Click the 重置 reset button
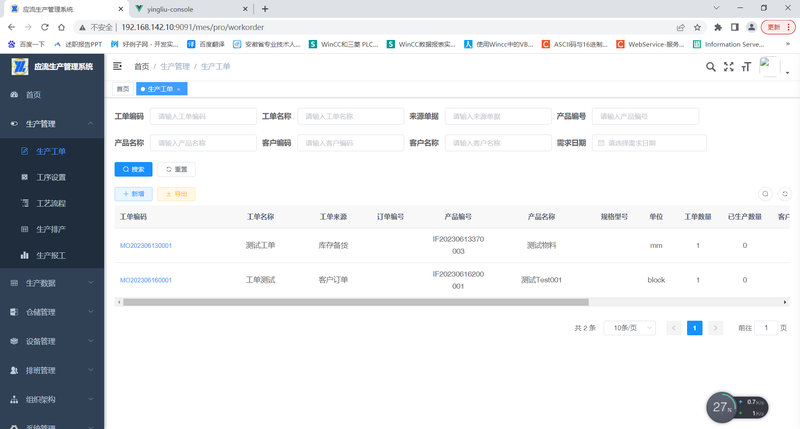Image resolution: width=800 pixels, height=429 pixels. pyautogui.click(x=177, y=169)
